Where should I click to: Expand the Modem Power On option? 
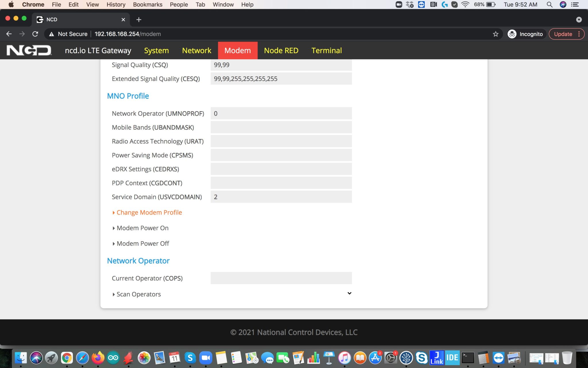(x=142, y=228)
